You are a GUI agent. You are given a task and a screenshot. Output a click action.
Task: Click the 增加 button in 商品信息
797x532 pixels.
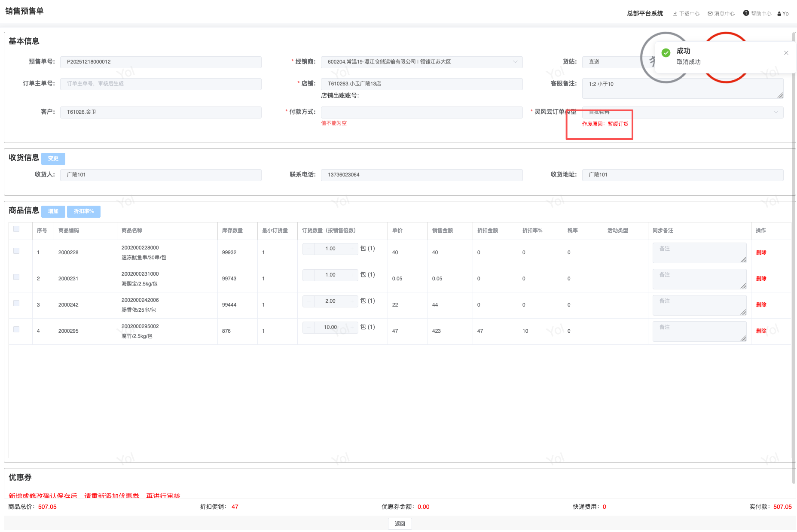(53, 211)
